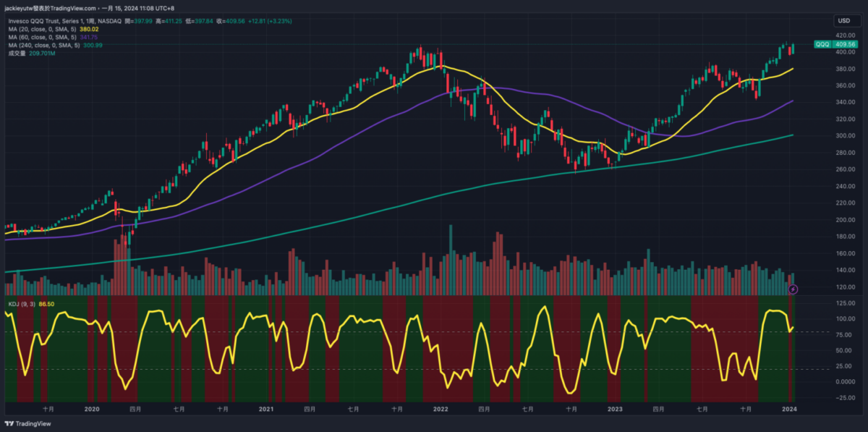
Task: Click the 2020 label on time axis
Action: click(x=91, y=409)
